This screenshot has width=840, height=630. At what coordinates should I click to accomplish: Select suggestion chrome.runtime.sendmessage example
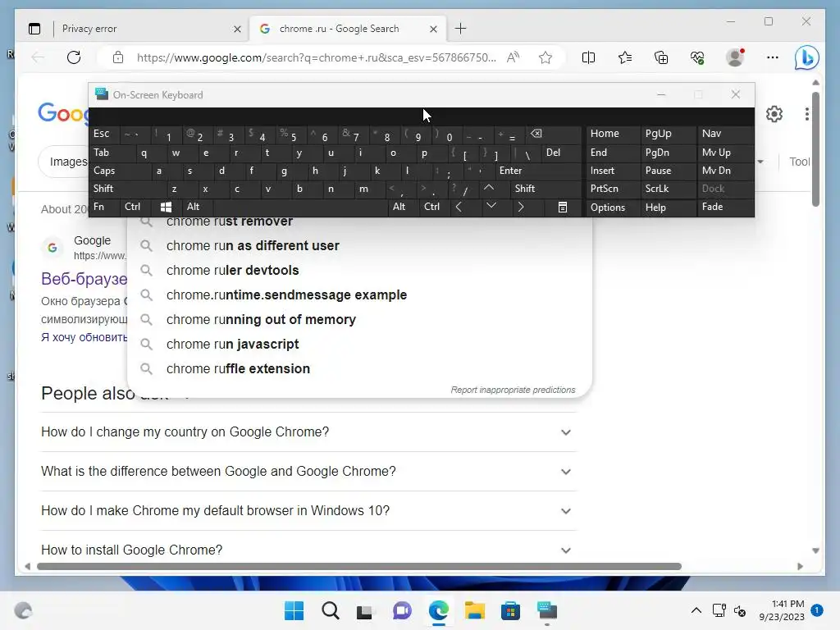pyautogui.click(x=359, y=295)
